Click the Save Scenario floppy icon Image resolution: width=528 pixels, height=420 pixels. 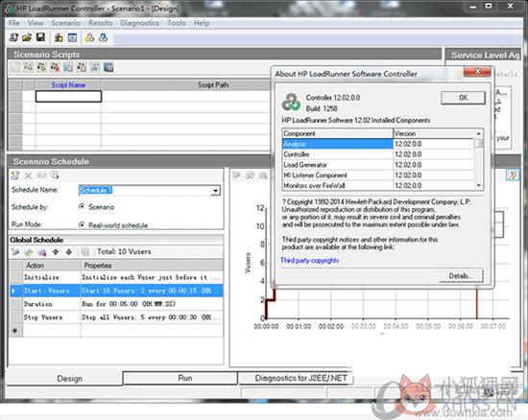pyautogui.click(x=40, y=37)
